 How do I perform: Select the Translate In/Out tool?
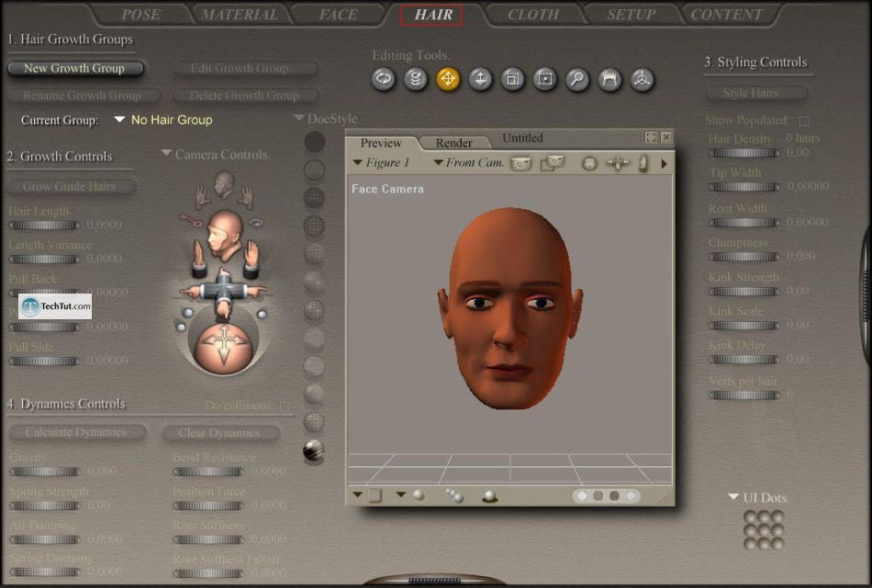480,79
